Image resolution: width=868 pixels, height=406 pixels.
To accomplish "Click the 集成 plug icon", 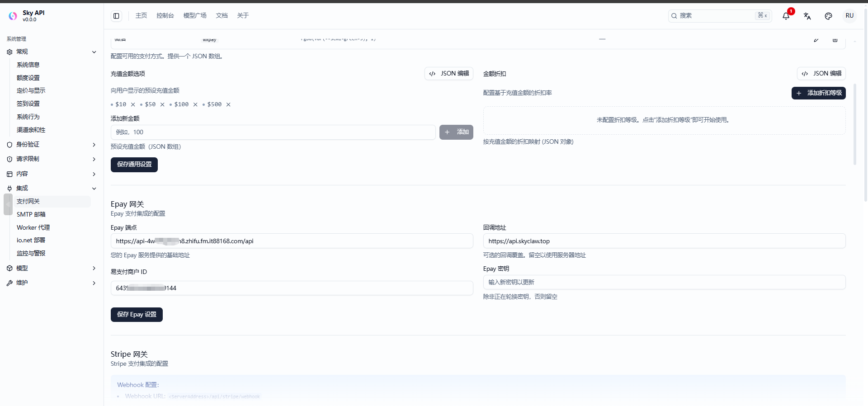I will pos(9,189).
